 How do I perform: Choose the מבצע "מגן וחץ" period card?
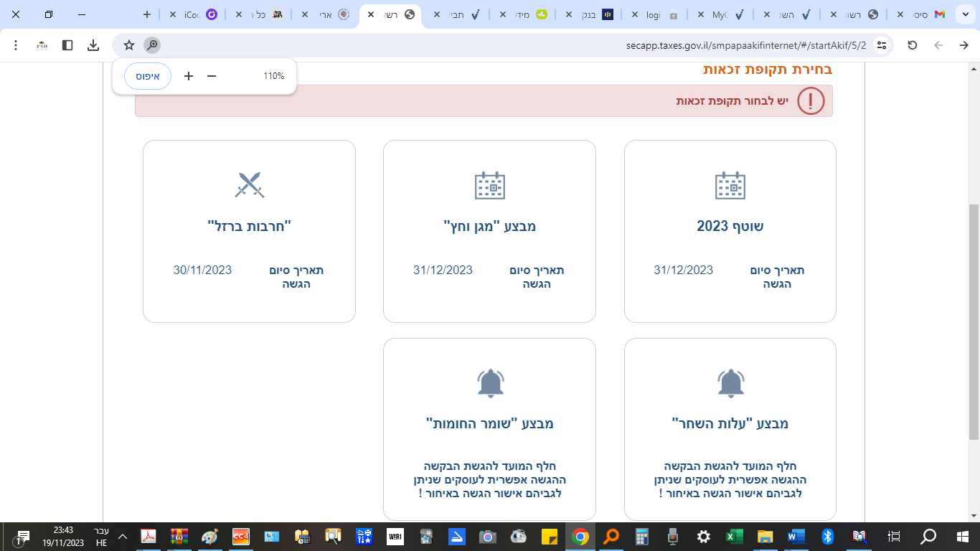tap(489, 231)
